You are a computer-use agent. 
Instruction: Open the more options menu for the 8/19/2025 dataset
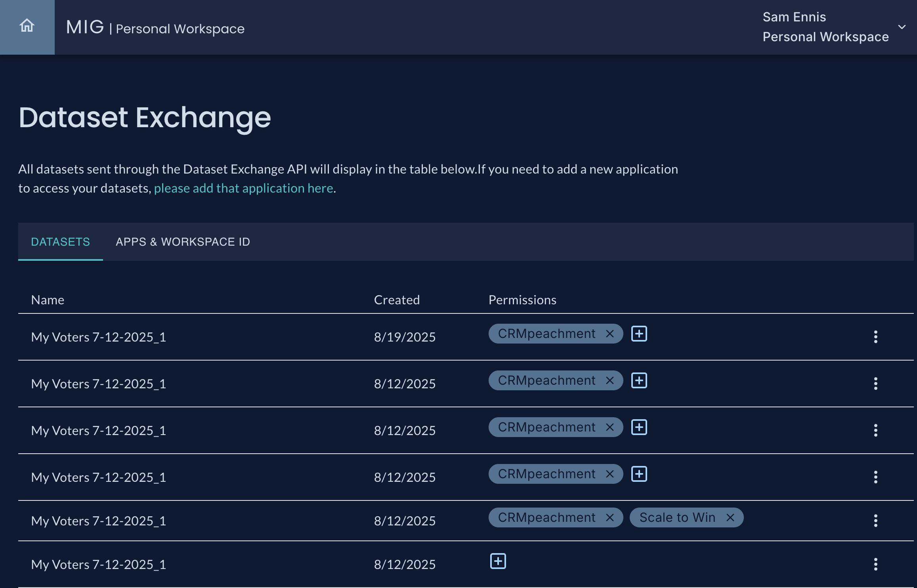click(875, 337)
